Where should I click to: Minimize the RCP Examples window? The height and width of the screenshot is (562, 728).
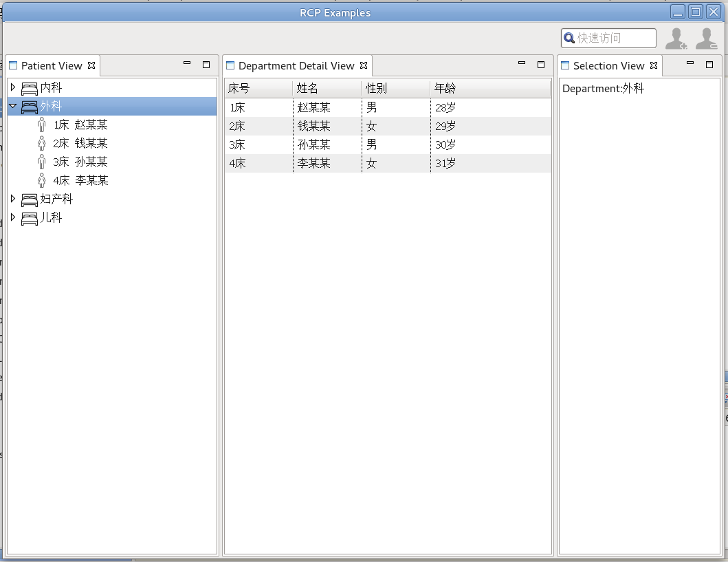point(678,12)
